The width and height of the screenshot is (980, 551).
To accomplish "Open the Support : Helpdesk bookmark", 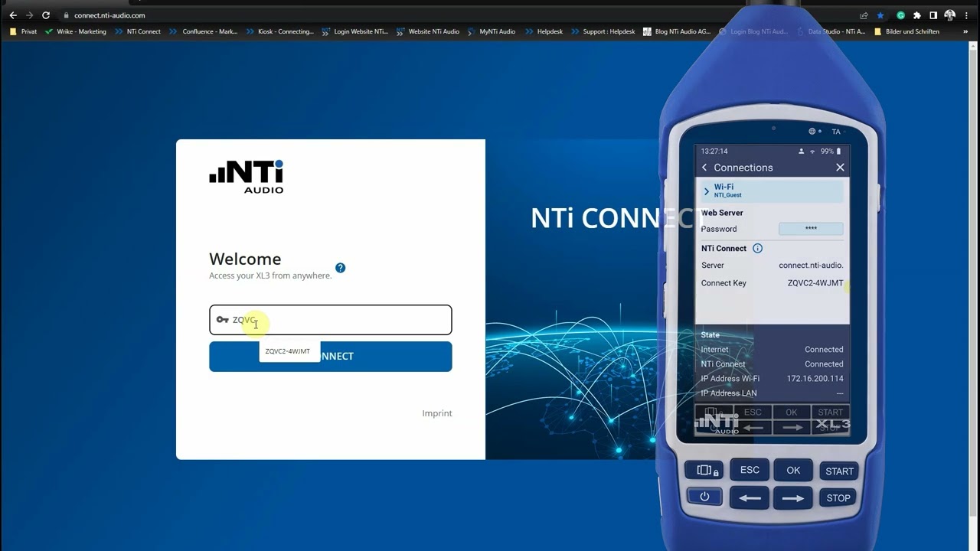I will pos(603,31).
